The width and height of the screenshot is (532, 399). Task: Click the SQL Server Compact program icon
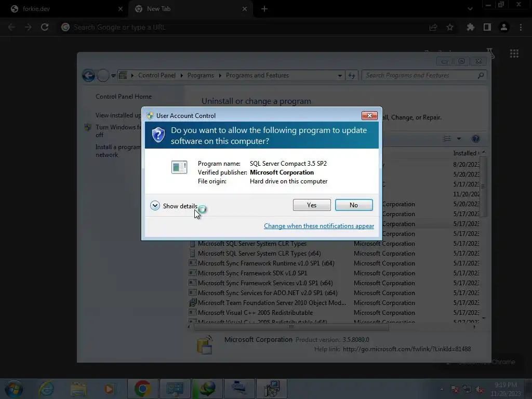pyautogui.click(x=179, y=167)
